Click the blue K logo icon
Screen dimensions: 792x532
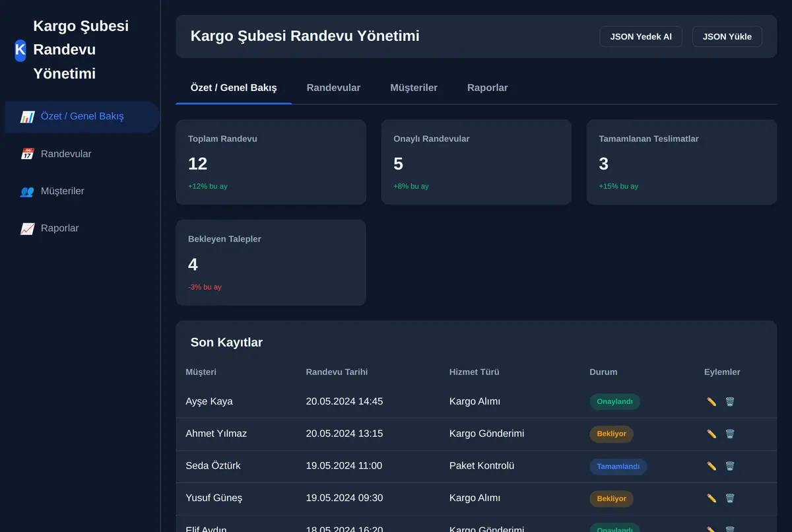tap(20, 50)
